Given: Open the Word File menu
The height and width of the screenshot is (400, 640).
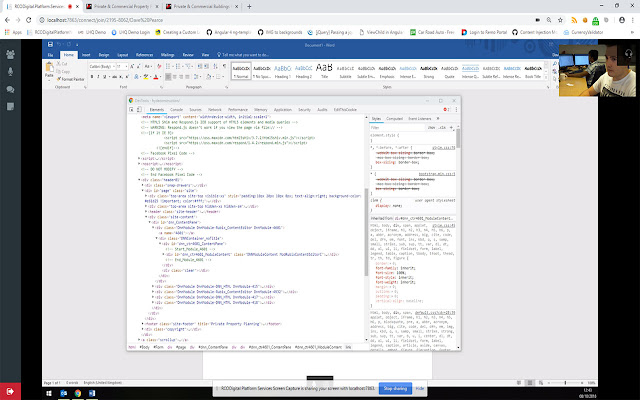Looking at the screenshot, I should (x=51, y=55).
